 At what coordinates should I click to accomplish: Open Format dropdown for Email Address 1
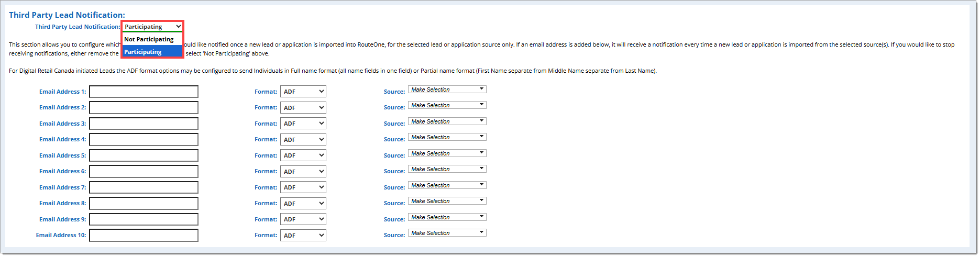coord(303,92)
